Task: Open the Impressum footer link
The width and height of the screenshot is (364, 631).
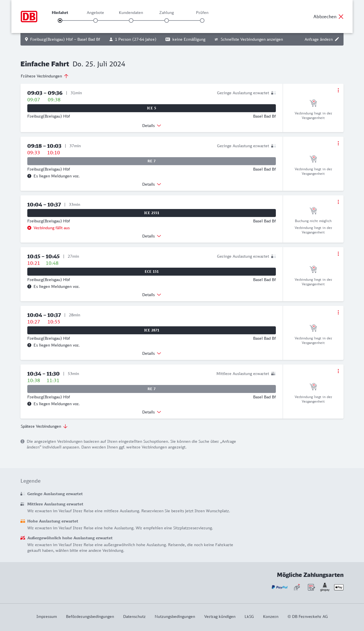Action: (x=47, y=616)
